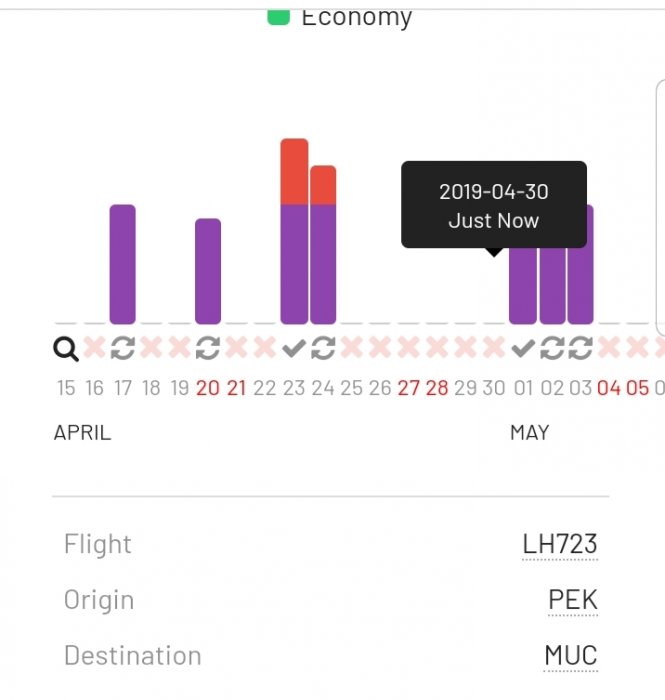This screenshot has width=665, height=700.
Task: Open the MUC destination link
Action: tap(570, 656)
